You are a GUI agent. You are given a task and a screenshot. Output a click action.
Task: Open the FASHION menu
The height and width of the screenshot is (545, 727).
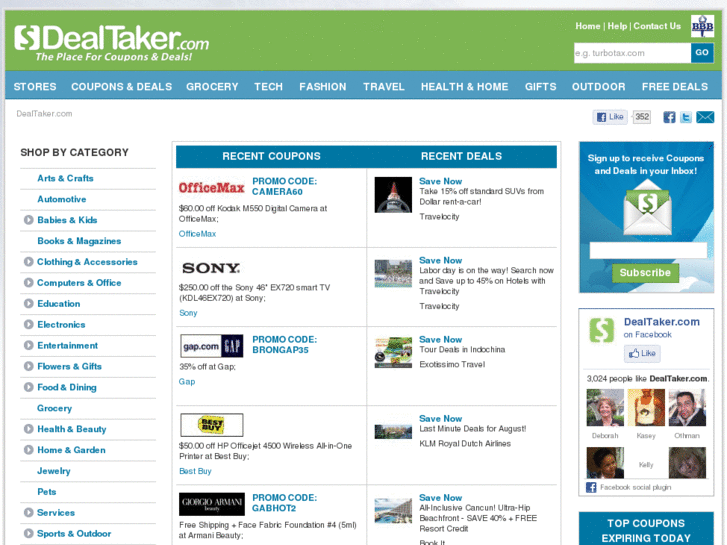coord(323,87)
